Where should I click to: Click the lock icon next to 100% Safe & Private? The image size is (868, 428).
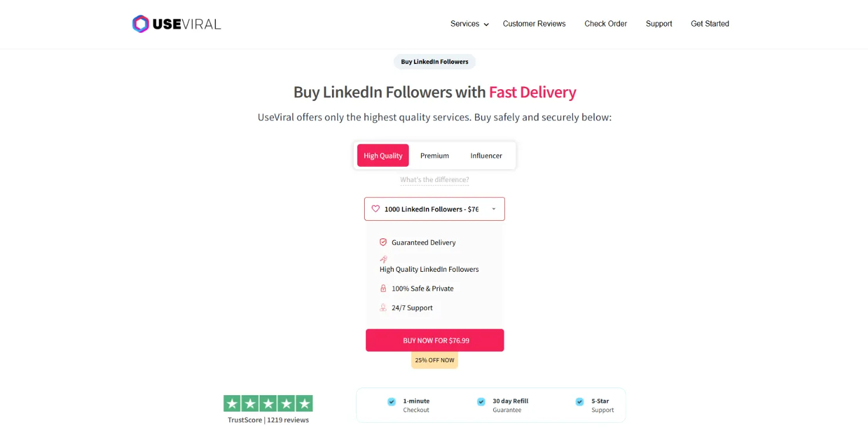pyautogui.click(x=383, y=288)
